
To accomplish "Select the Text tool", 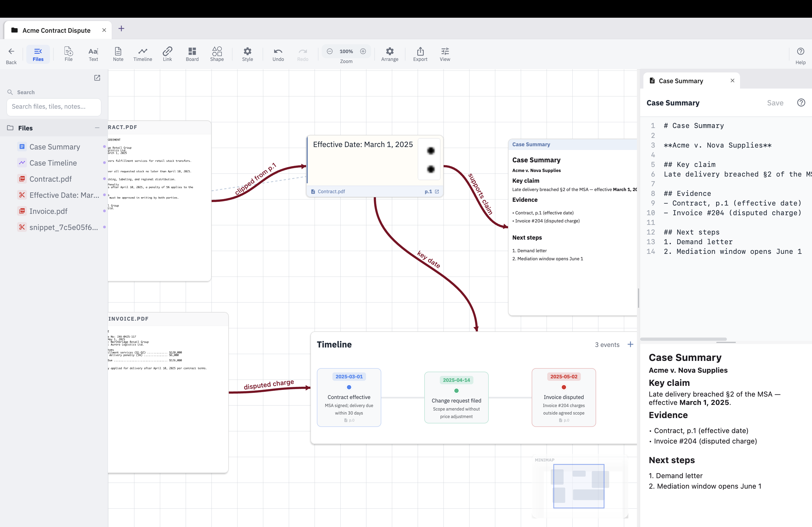I will click(x=93, y=54).
